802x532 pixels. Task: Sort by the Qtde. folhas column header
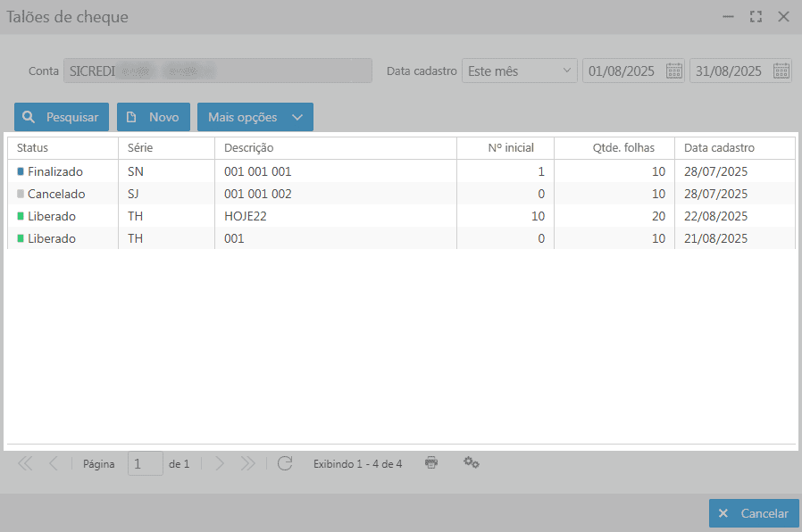[x=613, y=148]
